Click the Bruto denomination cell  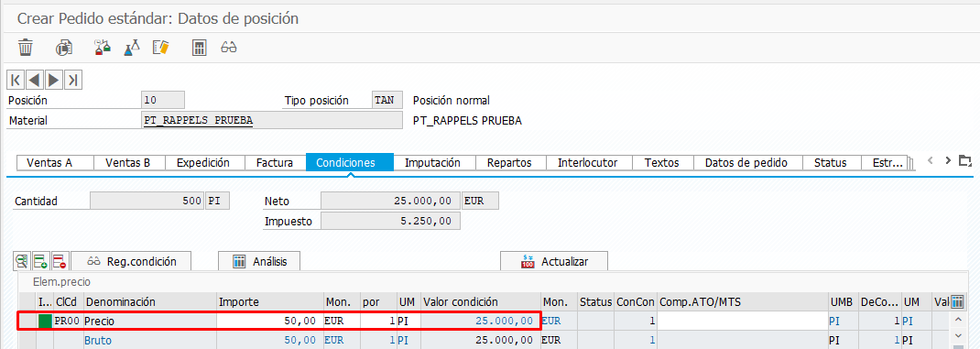click(x=149, y=340)
